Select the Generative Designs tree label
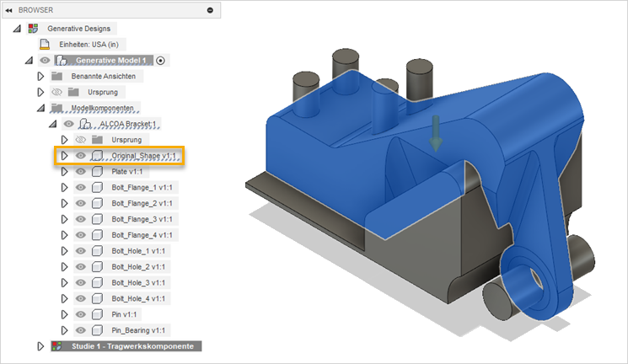 79,29
